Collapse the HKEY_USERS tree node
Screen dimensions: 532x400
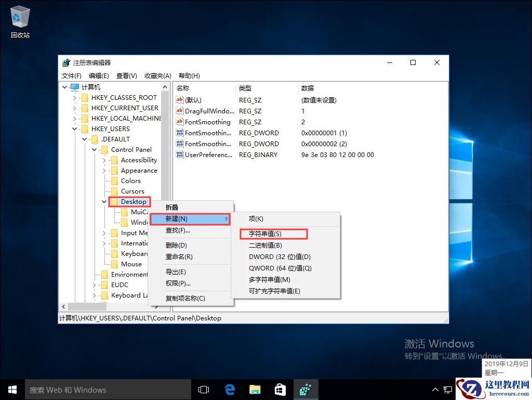point(75,128)
